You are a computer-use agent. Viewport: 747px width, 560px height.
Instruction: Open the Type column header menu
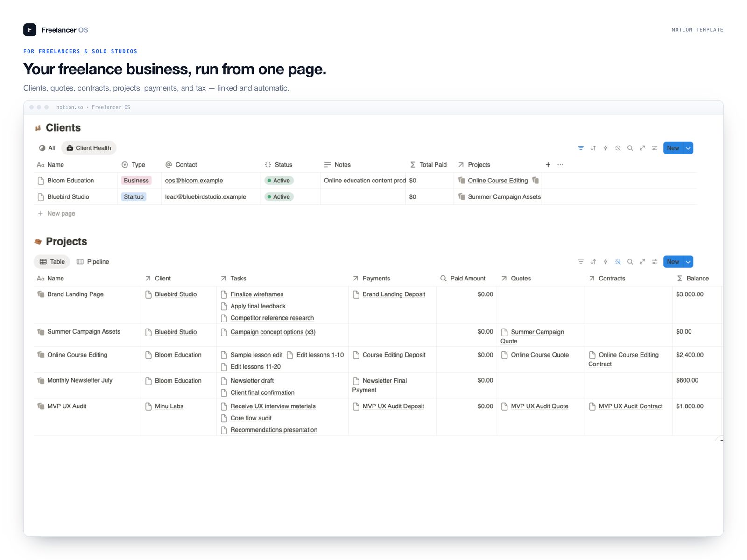click(x=134, y=165)
